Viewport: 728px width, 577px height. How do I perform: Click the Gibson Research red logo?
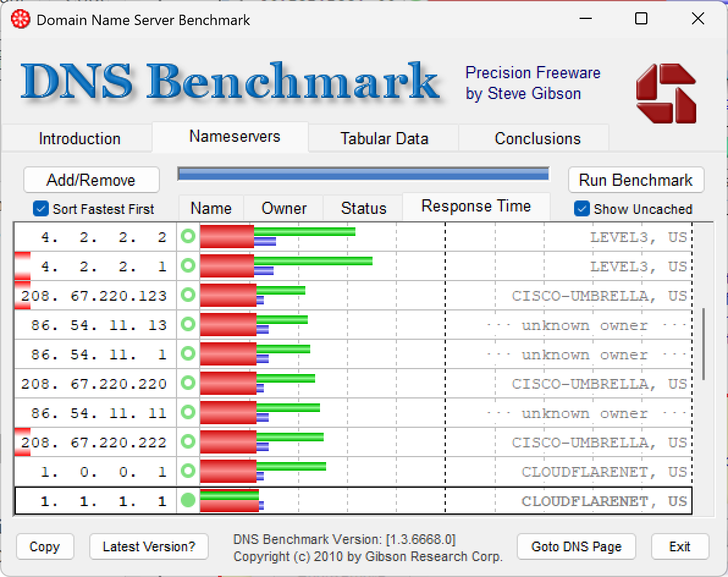point(666,94)
